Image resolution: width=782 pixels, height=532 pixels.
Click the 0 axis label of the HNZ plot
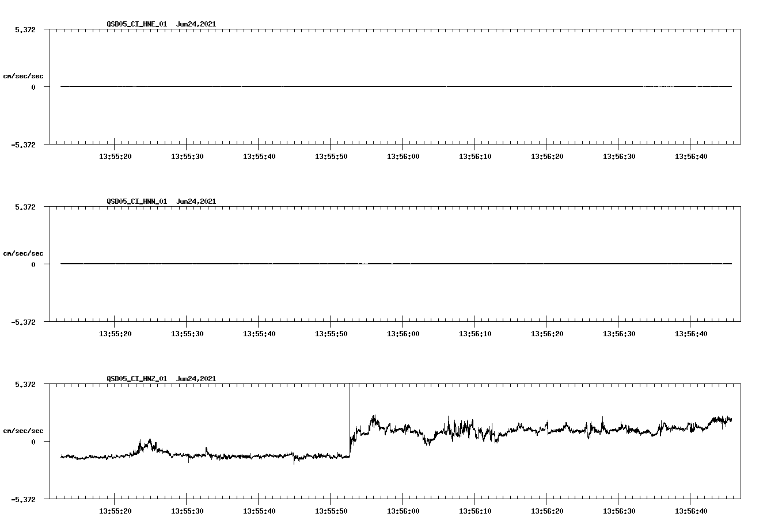[33, 442]
